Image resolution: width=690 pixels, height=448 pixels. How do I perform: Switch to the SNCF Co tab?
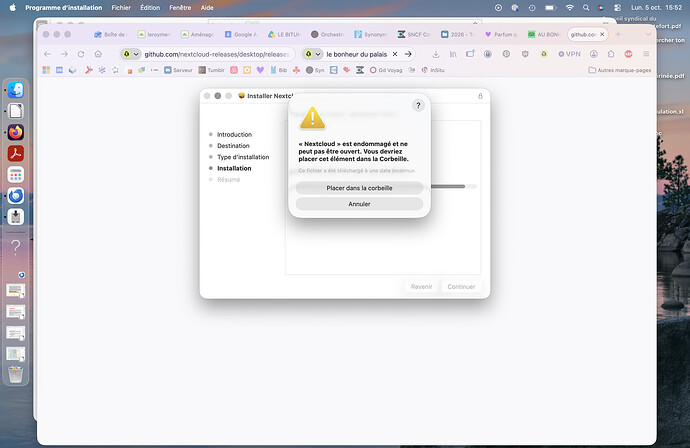coord(414,34)
